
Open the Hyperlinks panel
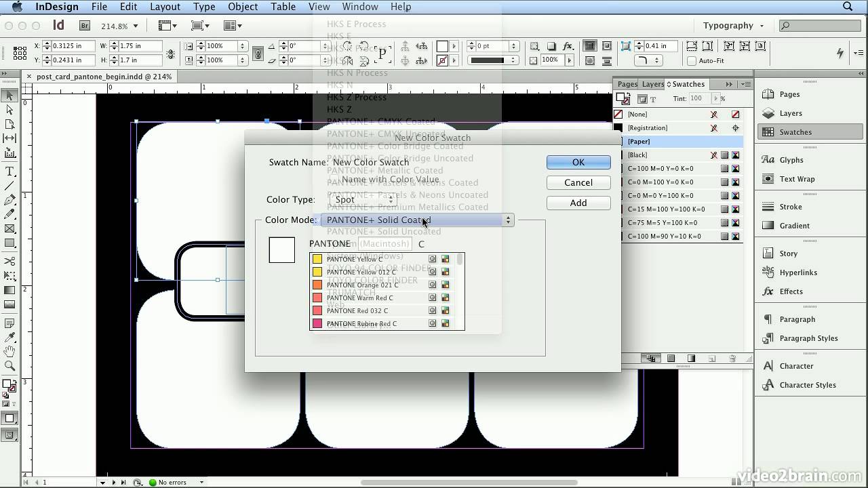(x=798, y=272)
